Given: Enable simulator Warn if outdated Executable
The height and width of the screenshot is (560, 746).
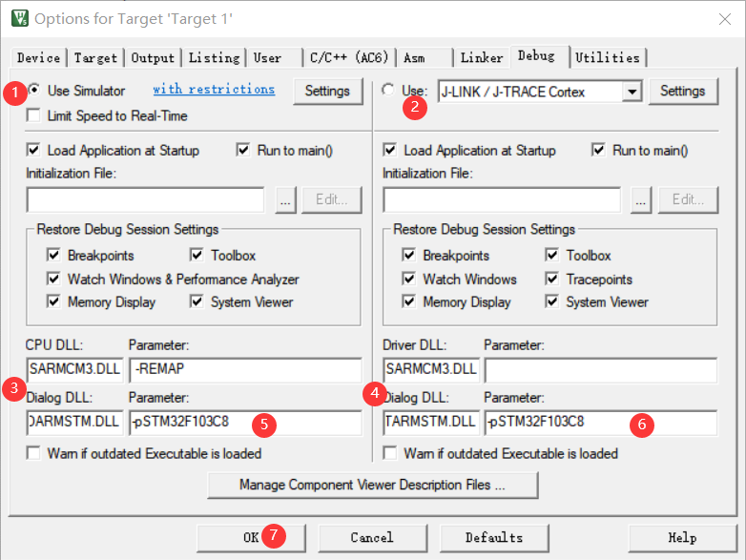Looking at the screenshot, I should [x=33, y=453].
